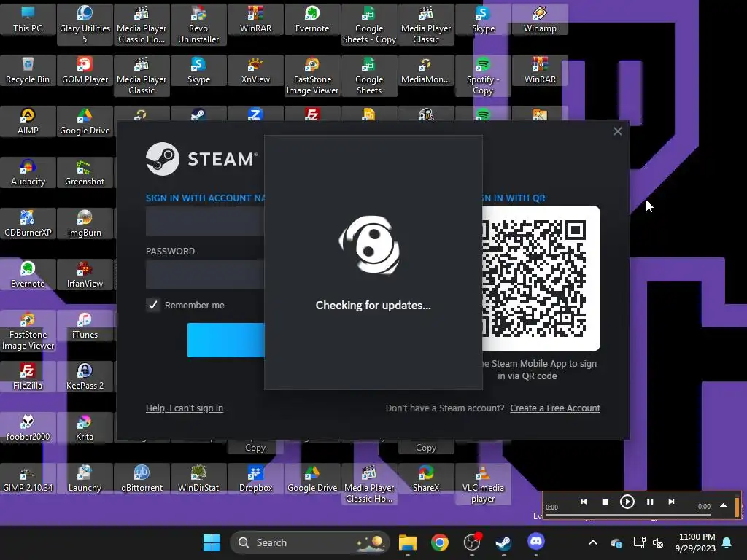Expand the mini player with up arrow
This screenshot has height=560, width=747.
(723, 505)
